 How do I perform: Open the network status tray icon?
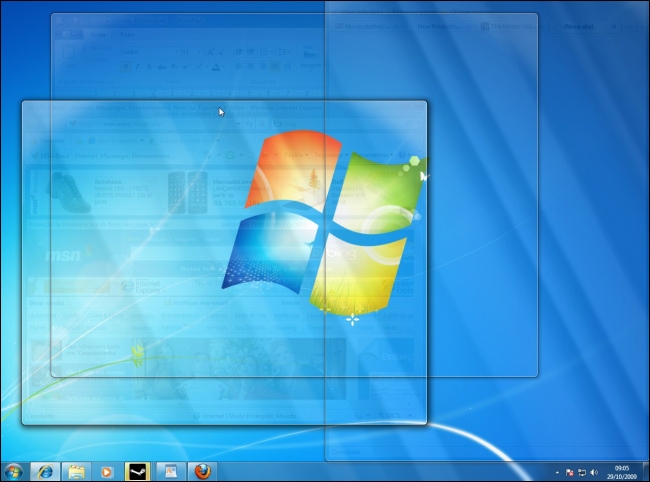point(582,471)
